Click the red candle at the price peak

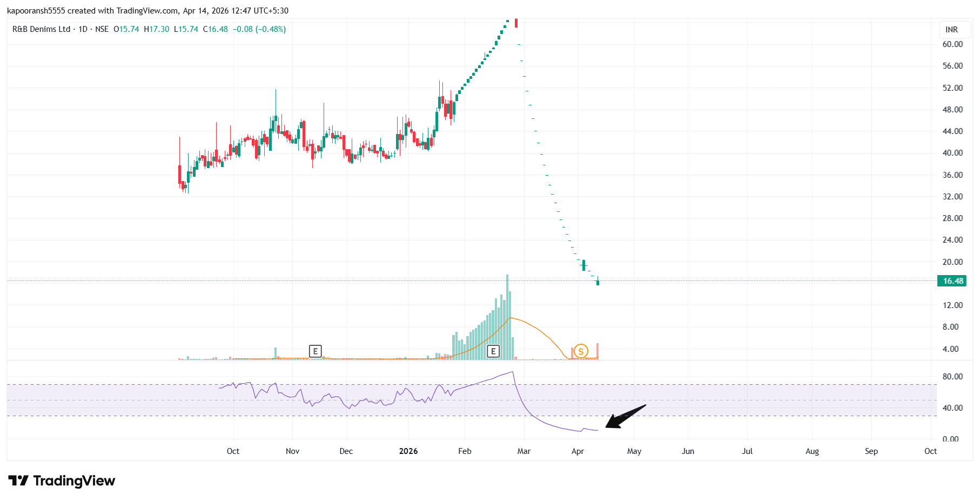[x=516, y=23]
